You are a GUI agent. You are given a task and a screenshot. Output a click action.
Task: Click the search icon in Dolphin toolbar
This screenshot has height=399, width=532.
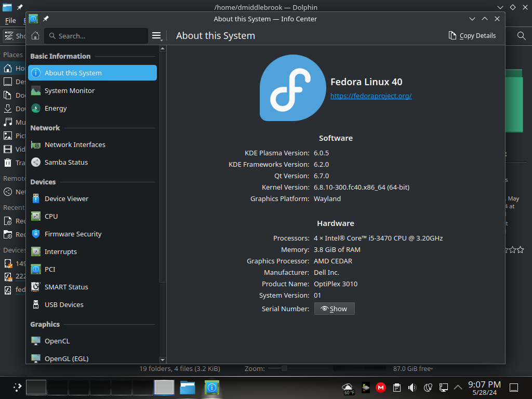click(521, 36)
